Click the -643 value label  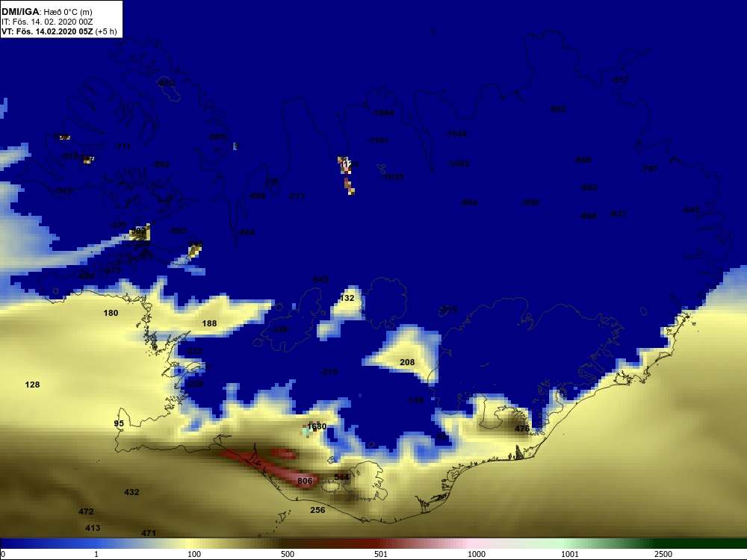[691, 210]
